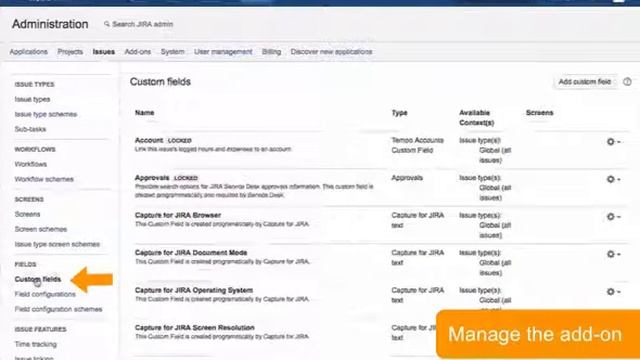This screenshot has width=640, height=360.
Task: Open Issue type schemes link
Action: (46, 114)
